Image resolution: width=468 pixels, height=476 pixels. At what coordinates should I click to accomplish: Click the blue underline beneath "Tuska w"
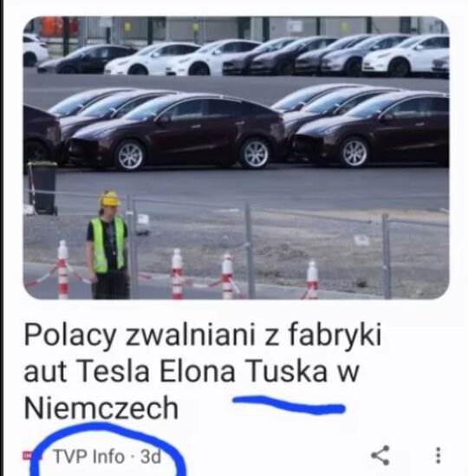coord(289,405)
